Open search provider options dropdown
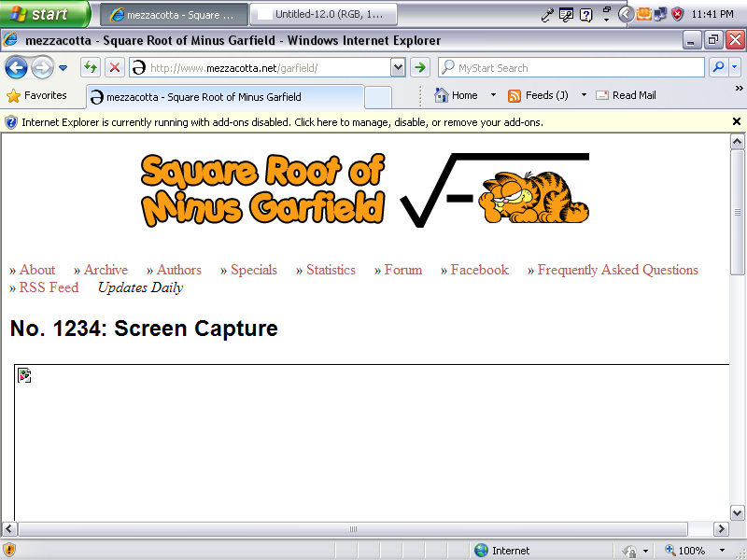This screenshot has width=747, height=560. tap(735, 67)
